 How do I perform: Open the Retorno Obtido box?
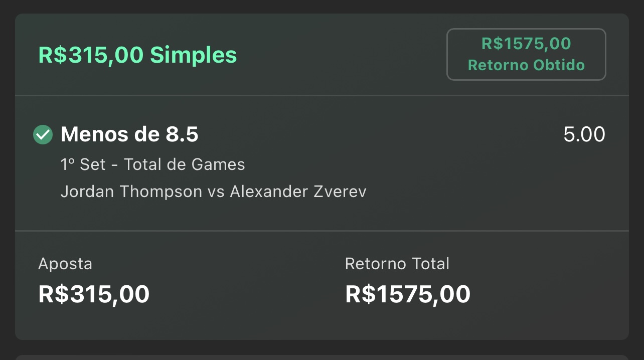click(x=526, y=54)
